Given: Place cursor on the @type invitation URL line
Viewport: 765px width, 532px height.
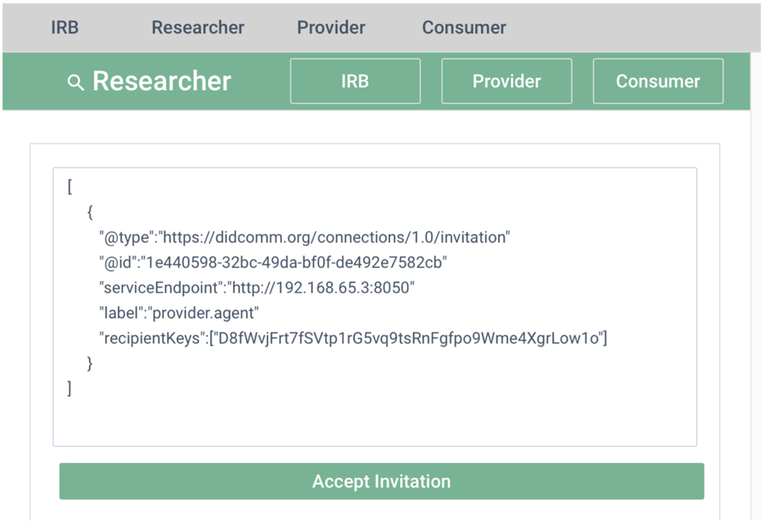Looking at the screenshot, I should 304,238.
